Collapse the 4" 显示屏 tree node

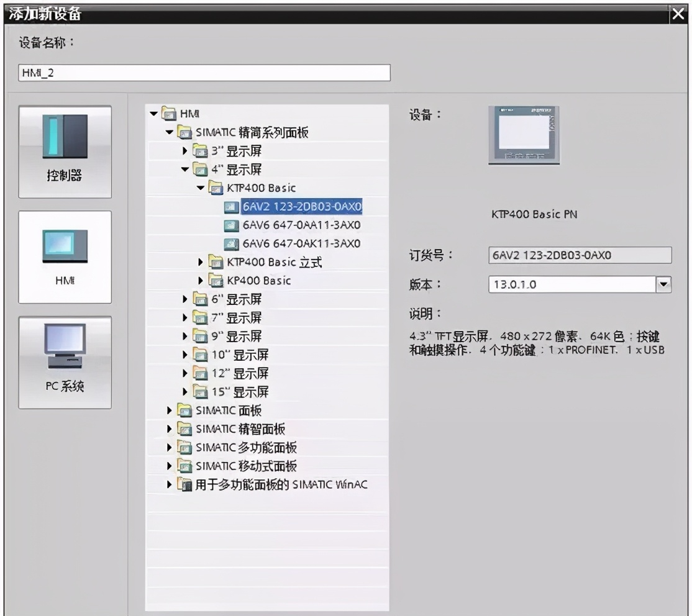coord(184,169)
